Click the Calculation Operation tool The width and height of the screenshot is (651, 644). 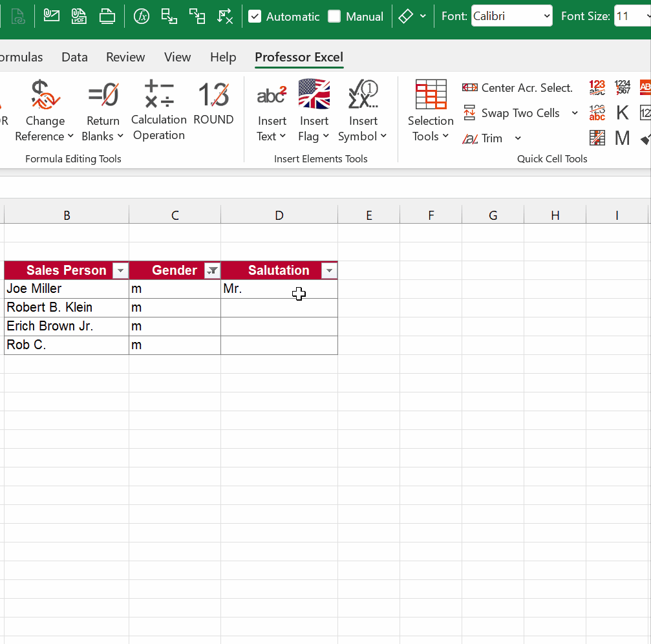click(158, 110)
